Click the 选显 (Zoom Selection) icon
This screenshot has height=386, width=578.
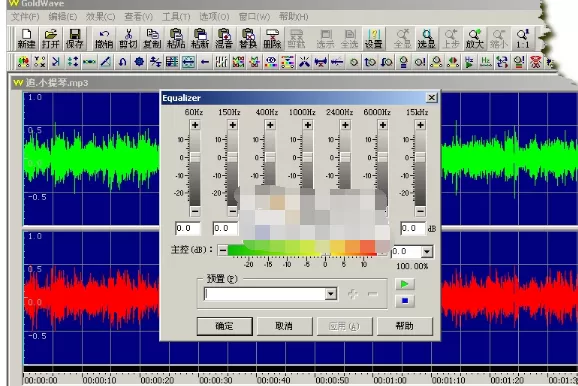point(426,39)
